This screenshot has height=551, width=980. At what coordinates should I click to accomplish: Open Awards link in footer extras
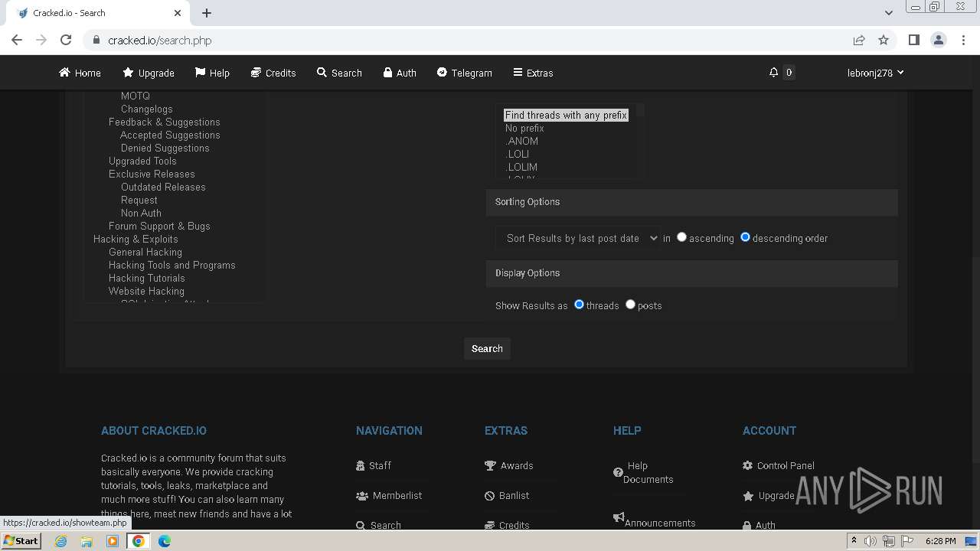tap(509, 465)
